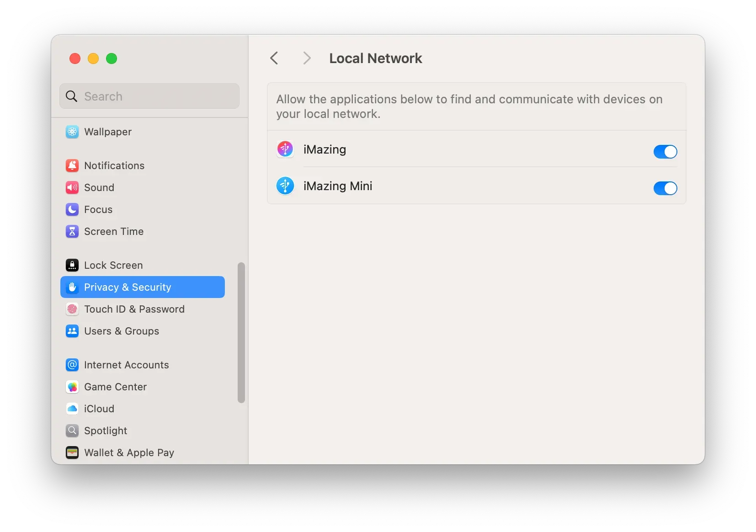Open Game Center settings

click(115, 387)
